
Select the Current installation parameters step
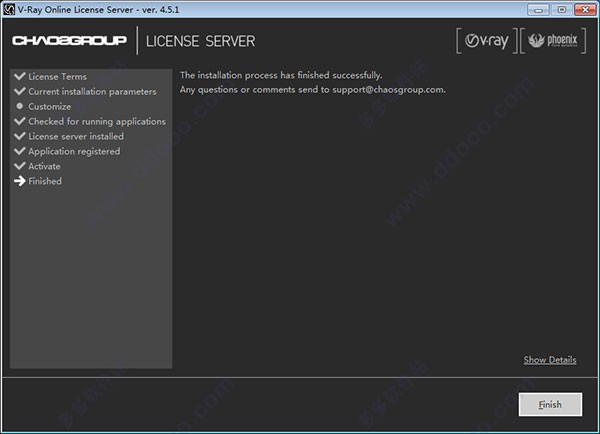[92, 91]
